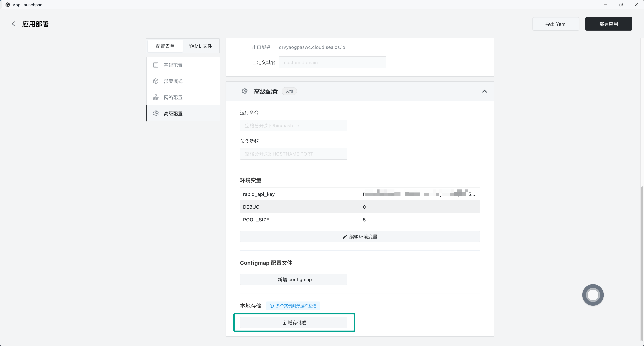Click the info icon beside 多个实例间数据不互通

(272, 306)
